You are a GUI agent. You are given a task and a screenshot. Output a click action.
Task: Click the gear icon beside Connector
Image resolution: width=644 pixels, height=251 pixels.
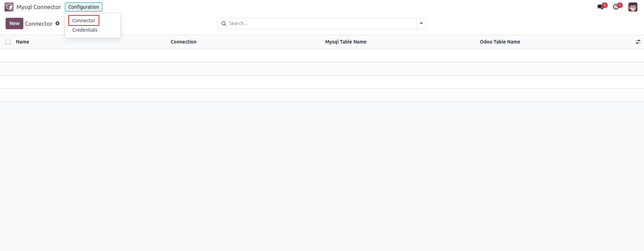pyautogui.click(x=58, y=23)
